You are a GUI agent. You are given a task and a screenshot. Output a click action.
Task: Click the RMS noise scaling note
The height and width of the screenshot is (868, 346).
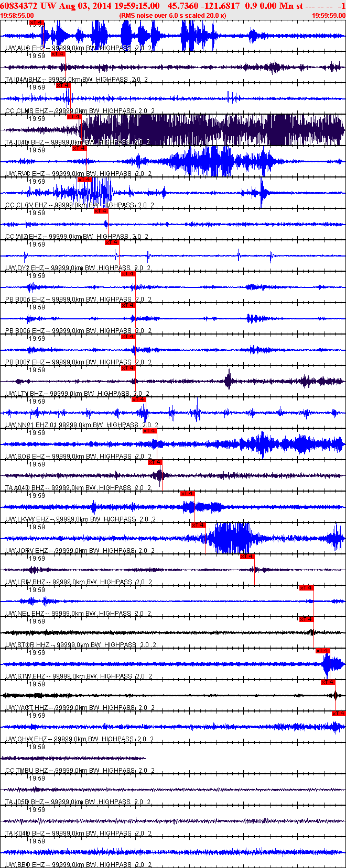[173, 16]
